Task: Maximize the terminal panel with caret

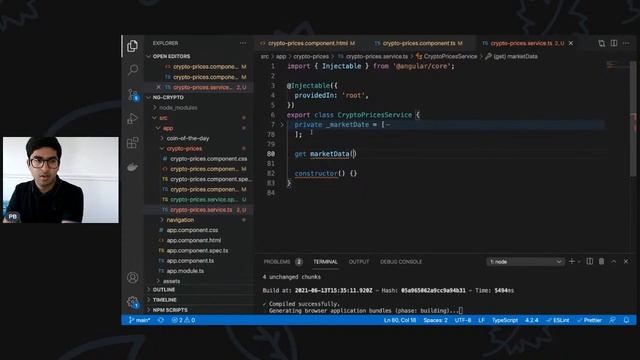Action: (x=613, y=261)
